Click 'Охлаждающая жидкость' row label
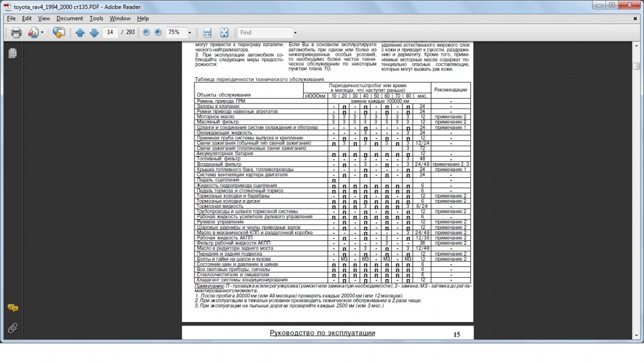644x363 pixels. (x=224, y=133)
